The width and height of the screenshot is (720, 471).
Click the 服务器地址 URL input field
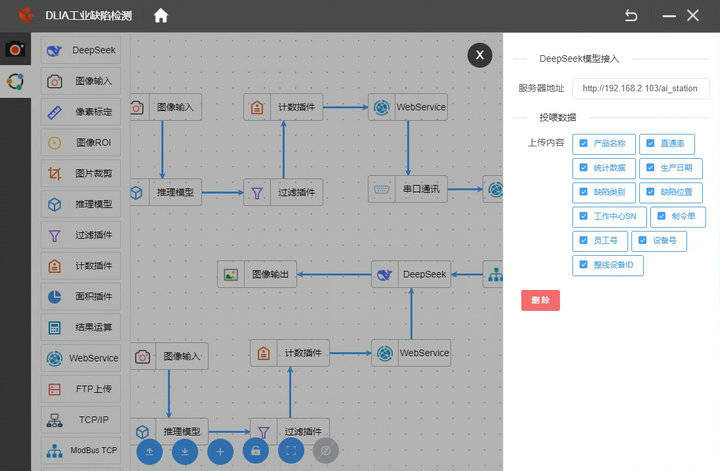point(641,88)
